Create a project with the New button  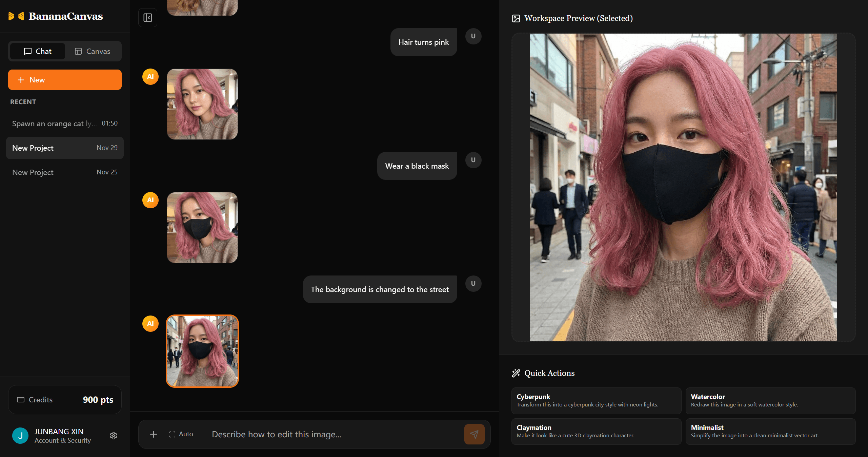coord(65,80)
